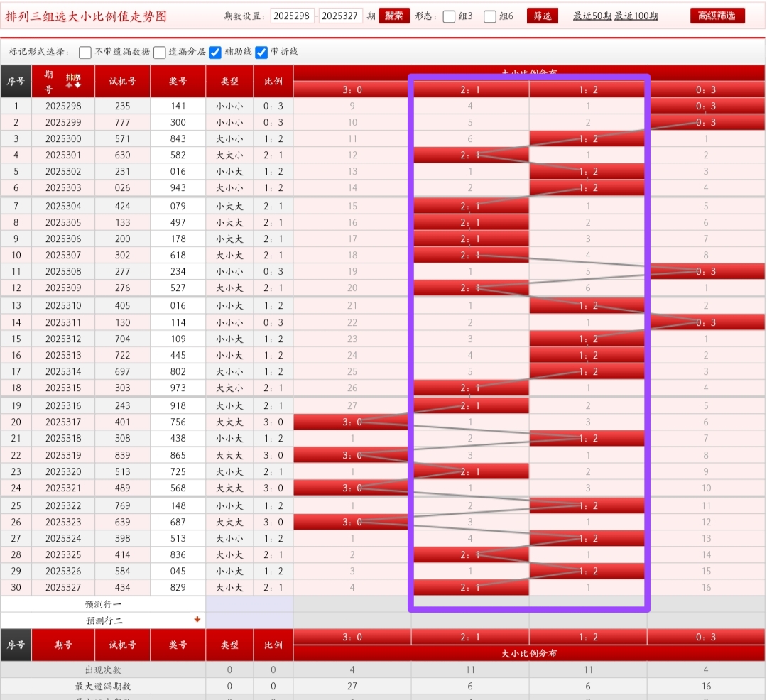Disable the 带折线 checkbox
This screenshot has width=767, height=700.
click(261, 52)
